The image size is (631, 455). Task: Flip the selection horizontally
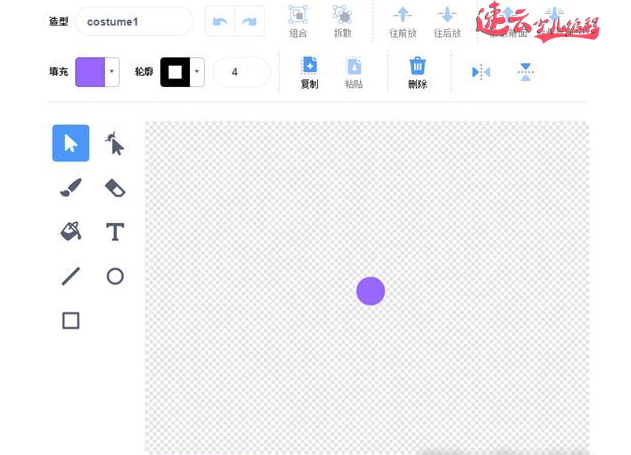tap(481, 72)
